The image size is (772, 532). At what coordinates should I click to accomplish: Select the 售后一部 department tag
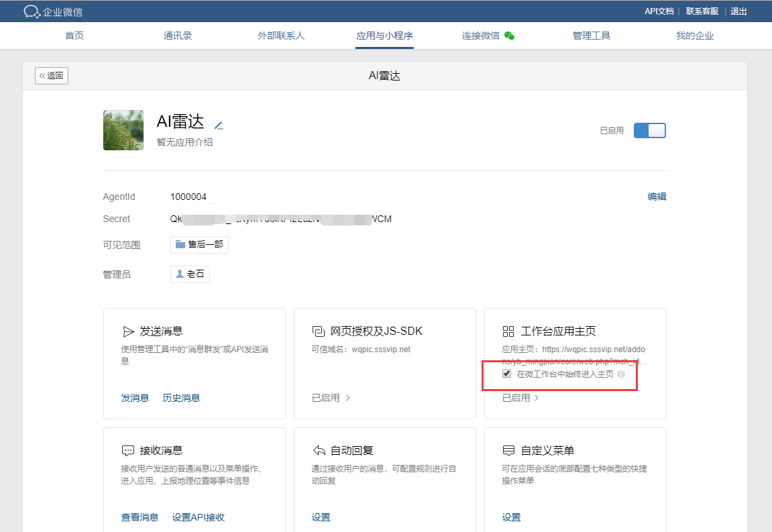(x=199, y=245)
